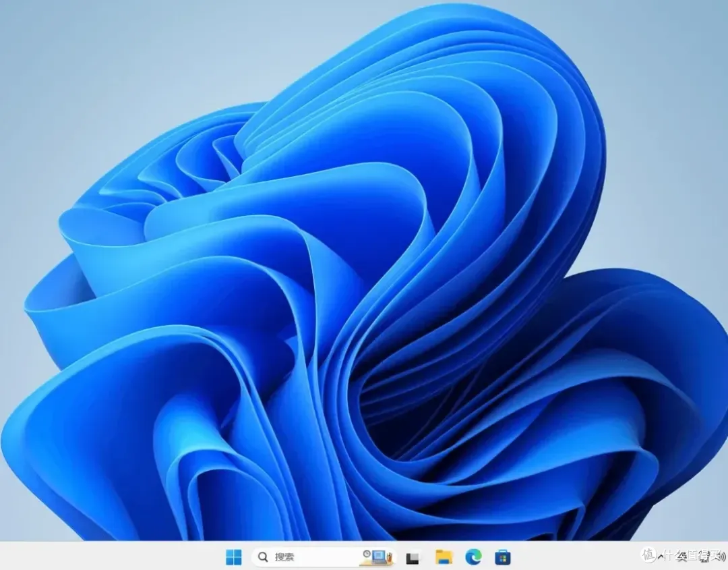Launch File Explorer from the taskbar
728x570 pixels.
pos(444,557)
